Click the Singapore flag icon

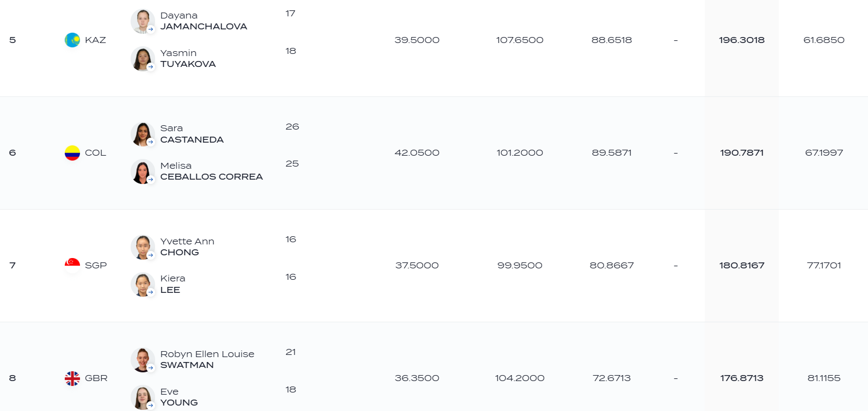click(72, 266)
